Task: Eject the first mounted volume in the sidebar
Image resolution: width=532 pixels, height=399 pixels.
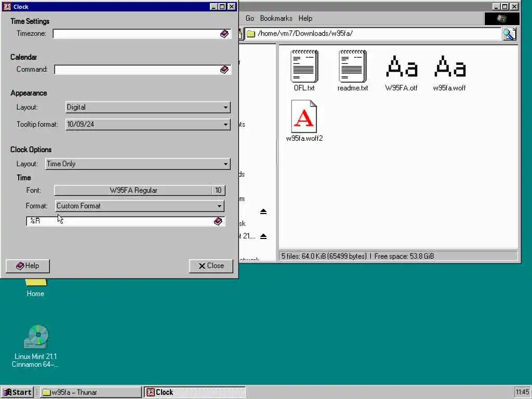Action: pos(263,212)
